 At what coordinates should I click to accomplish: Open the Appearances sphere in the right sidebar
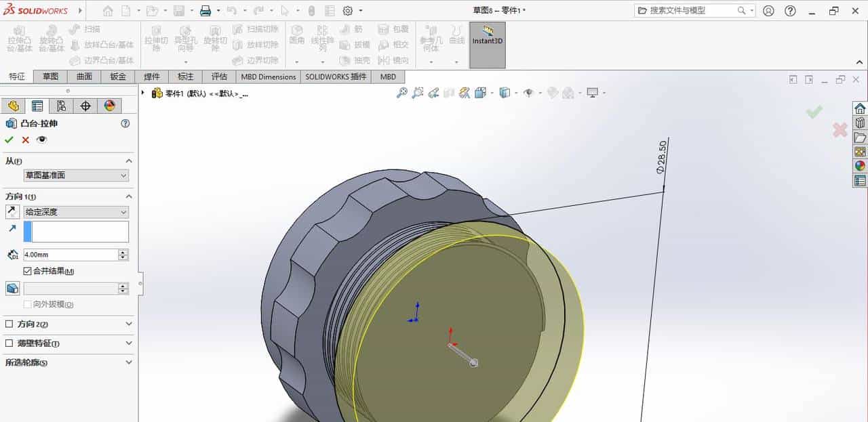pos(860,165)
